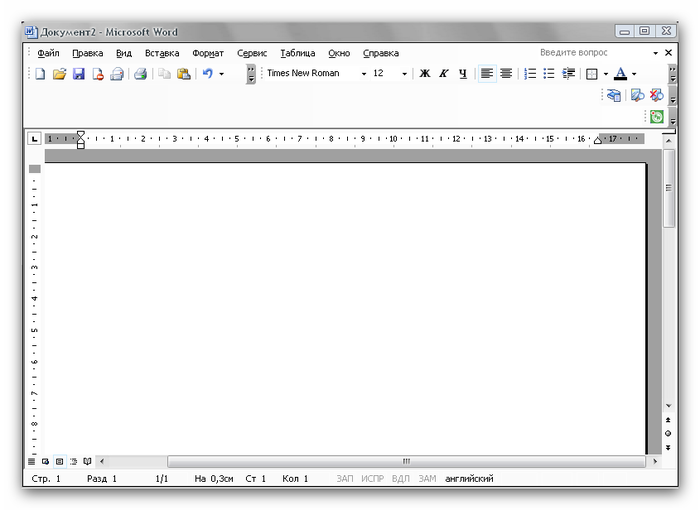Close the document with the menu bar X

[668, 53]
